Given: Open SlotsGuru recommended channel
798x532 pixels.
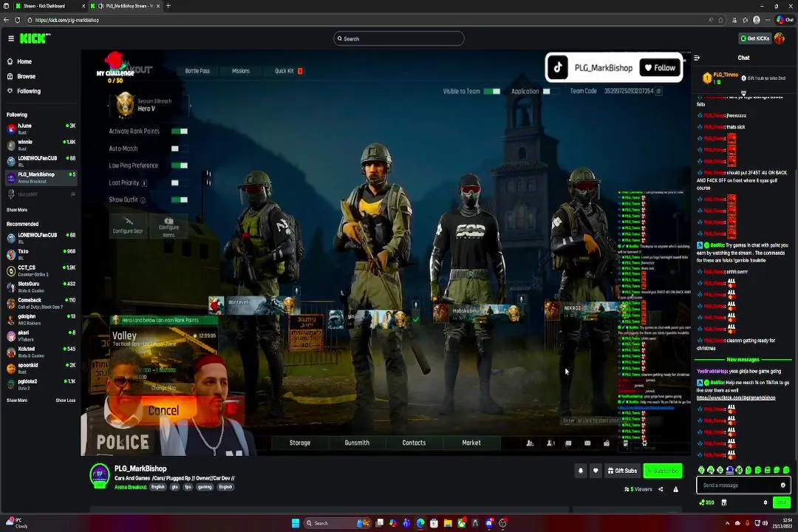Looking at the screenshot, I should pyautogui.click(x=41, y=287).
